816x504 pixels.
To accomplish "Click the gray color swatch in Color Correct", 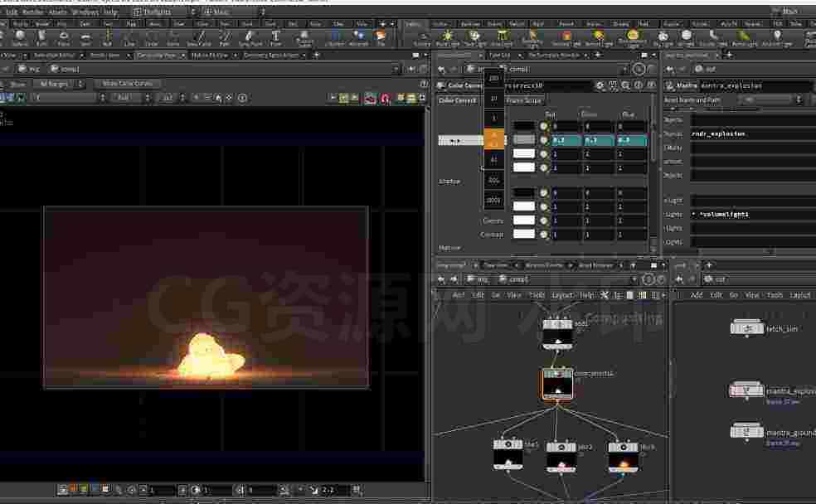I will tap(524, 140).
